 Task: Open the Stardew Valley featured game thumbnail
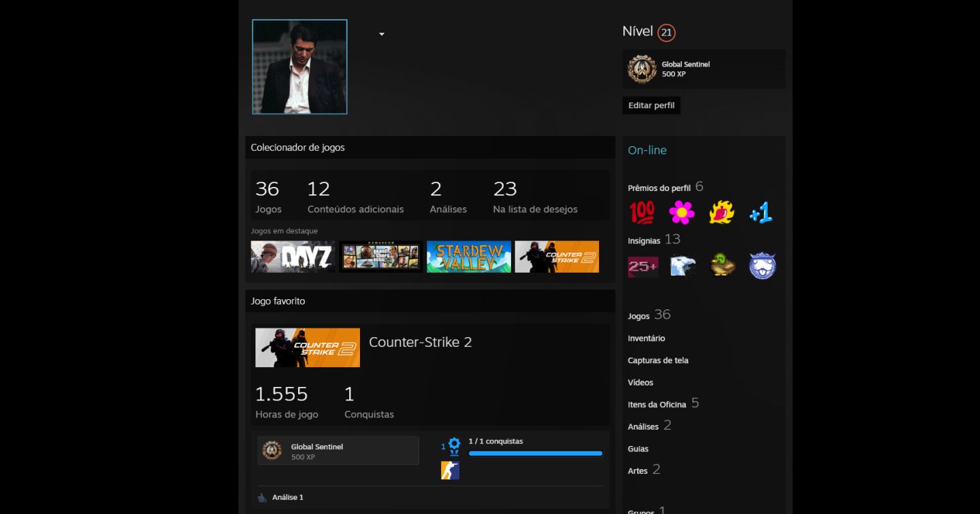[x=469, y=257]
